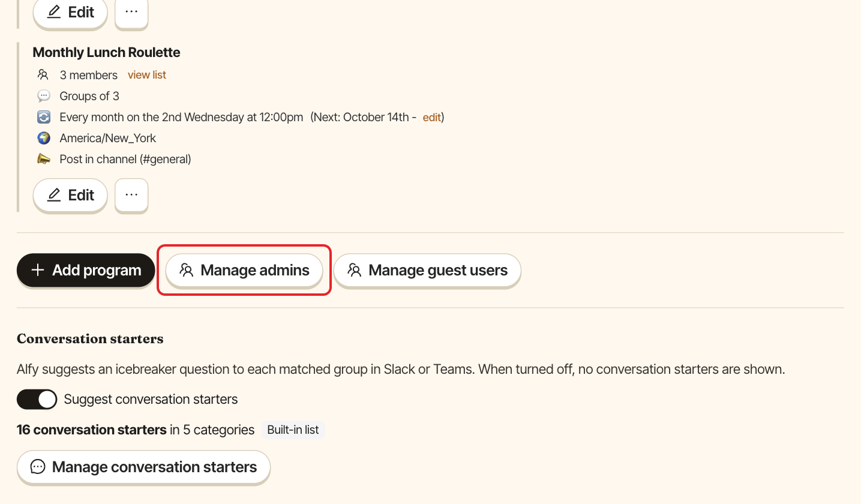Click Edit button under Monthly Lunch Roulette
Viewport: 861px width, 504px height.
70,195
